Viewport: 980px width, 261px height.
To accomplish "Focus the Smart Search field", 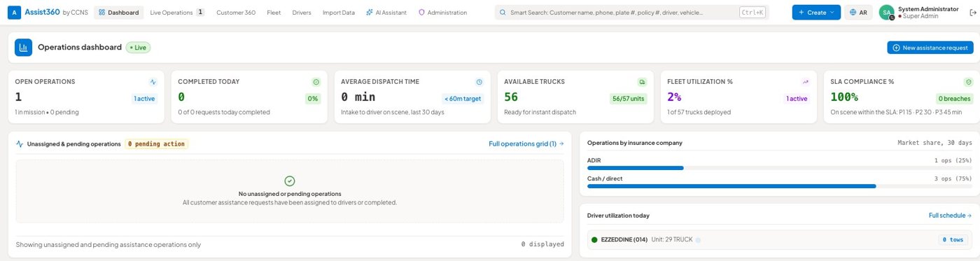I will pyautogui.click(x=631, y=13).
